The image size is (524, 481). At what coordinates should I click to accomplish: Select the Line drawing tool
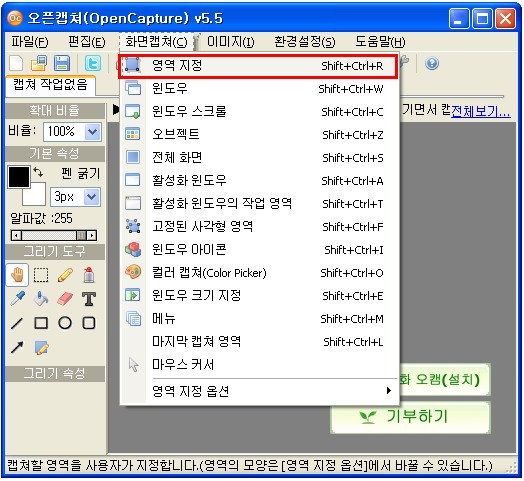coord(17,323)
